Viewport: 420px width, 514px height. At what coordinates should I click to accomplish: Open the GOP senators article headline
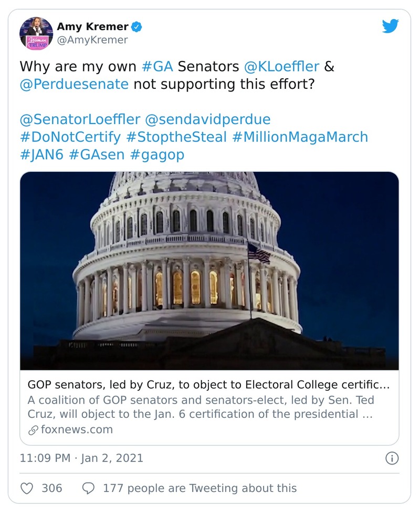click(x=208, y=385)
